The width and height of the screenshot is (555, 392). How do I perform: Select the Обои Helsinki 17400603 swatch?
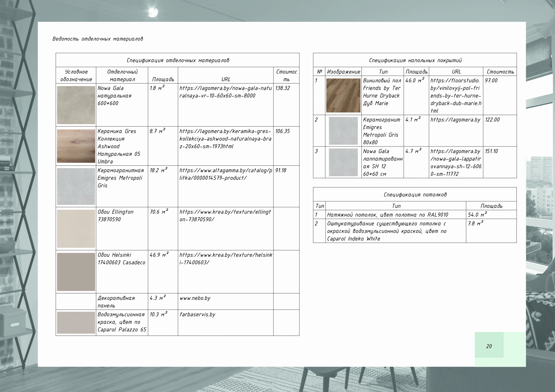pos(76,272)
